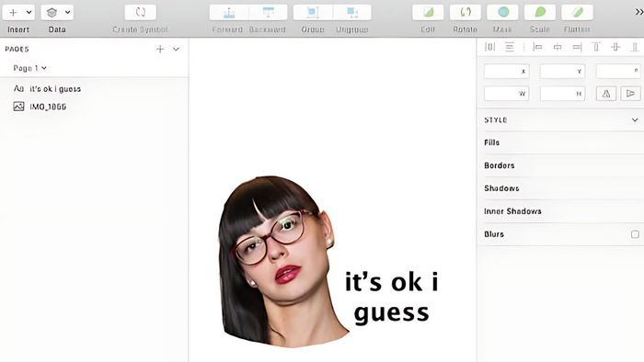This screenshot has width=644, height=362.
Task: Open the Insert dropdown arrow
Action: coord(29,12)
